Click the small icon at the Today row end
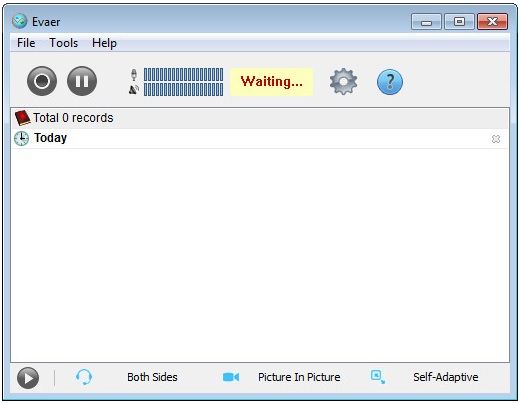The height and width of the screenshot is (403, 520). (x=496, y=139)
